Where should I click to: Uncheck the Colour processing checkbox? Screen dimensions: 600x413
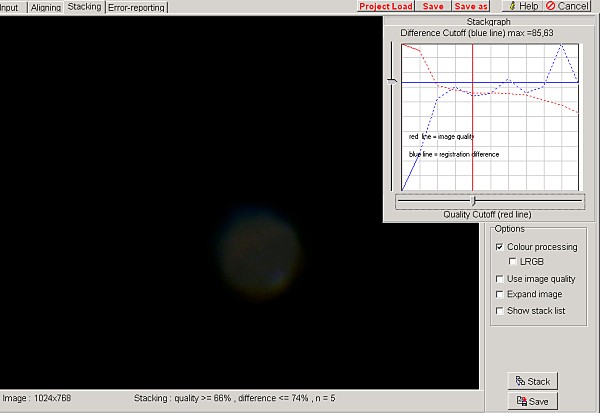(500, 247)
